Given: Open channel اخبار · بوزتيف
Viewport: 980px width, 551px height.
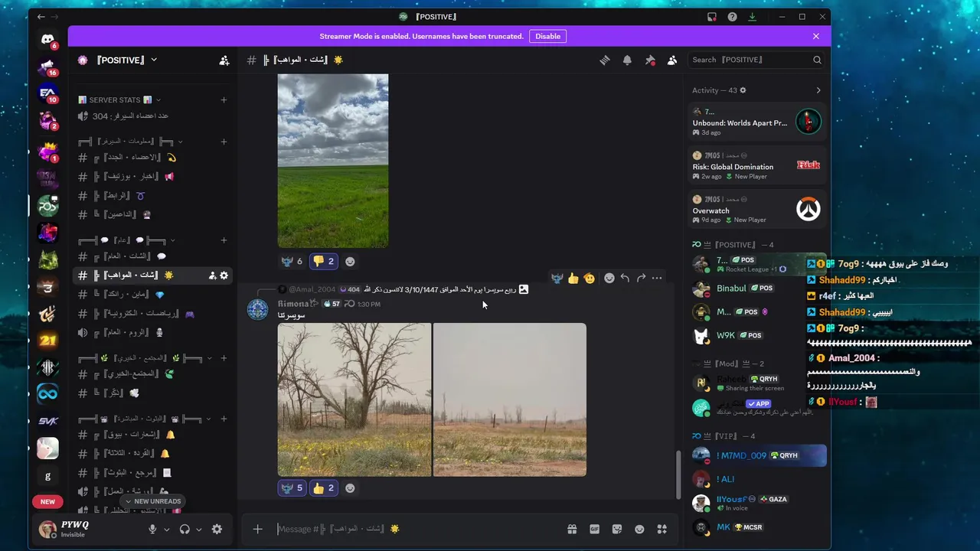Looking at the screenshot, I should pos(152,176).
